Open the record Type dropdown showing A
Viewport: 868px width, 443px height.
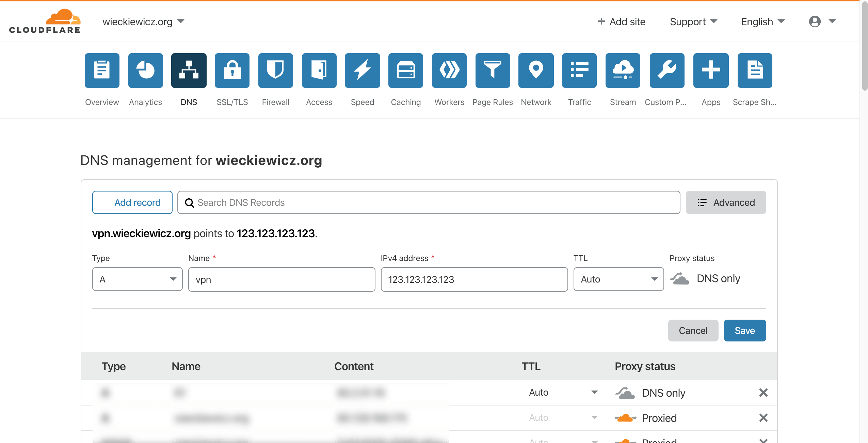click(137, 279)
